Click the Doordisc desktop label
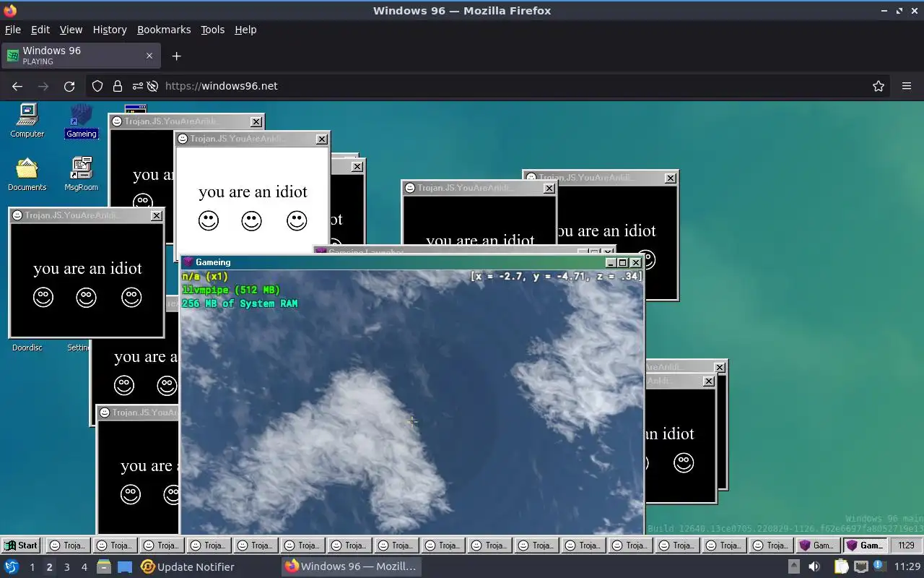Viewport: 924px width, 578px height. tap(27, 348)
